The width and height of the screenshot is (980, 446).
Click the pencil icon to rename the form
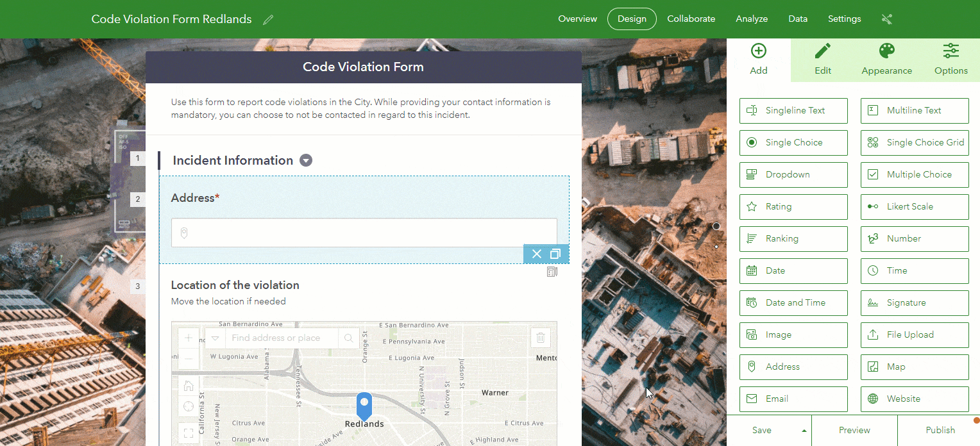(x=267, y=19)
